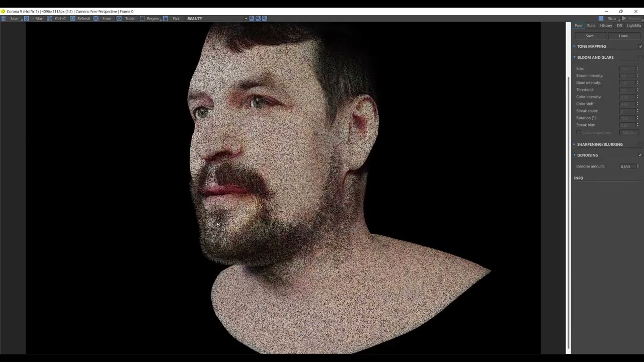Click the Tools toolbar label
644x362 pixels.
tap(130, 19)
